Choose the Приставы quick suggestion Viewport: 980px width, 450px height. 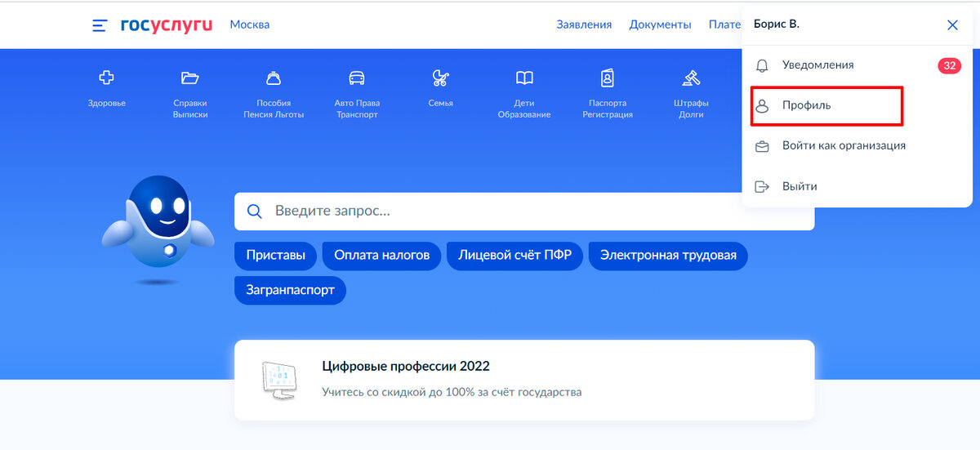tap(275, 256)
